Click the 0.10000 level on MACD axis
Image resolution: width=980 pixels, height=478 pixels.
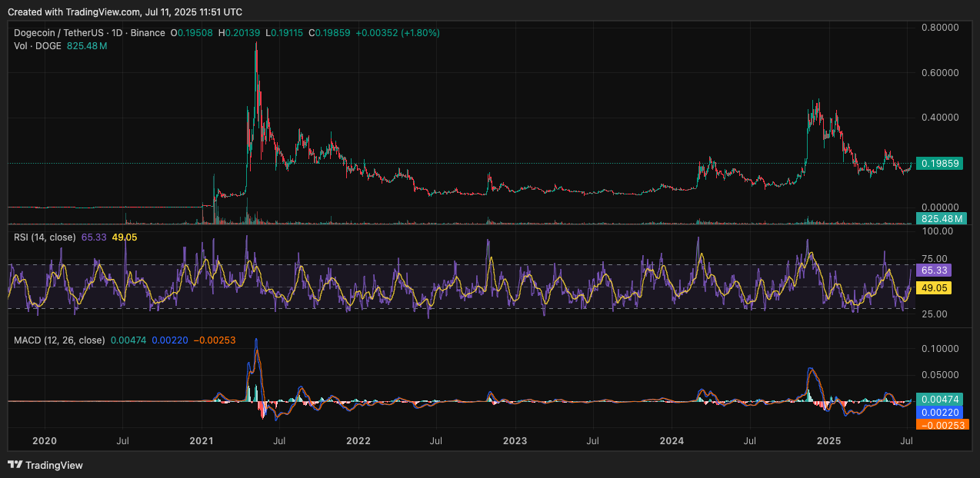coord(940,348)
